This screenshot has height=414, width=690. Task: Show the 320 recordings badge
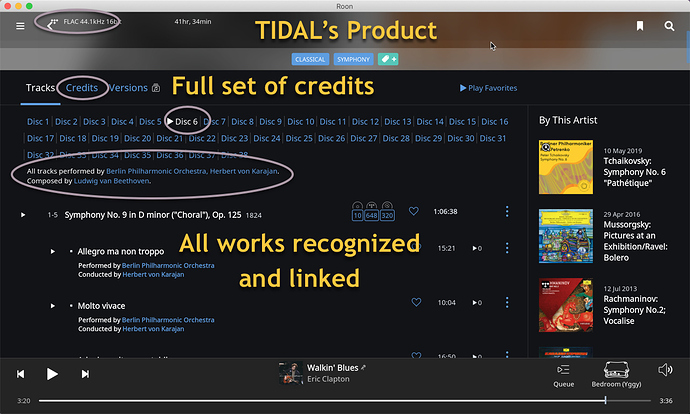pyautogui.click(x=387, y=211)
